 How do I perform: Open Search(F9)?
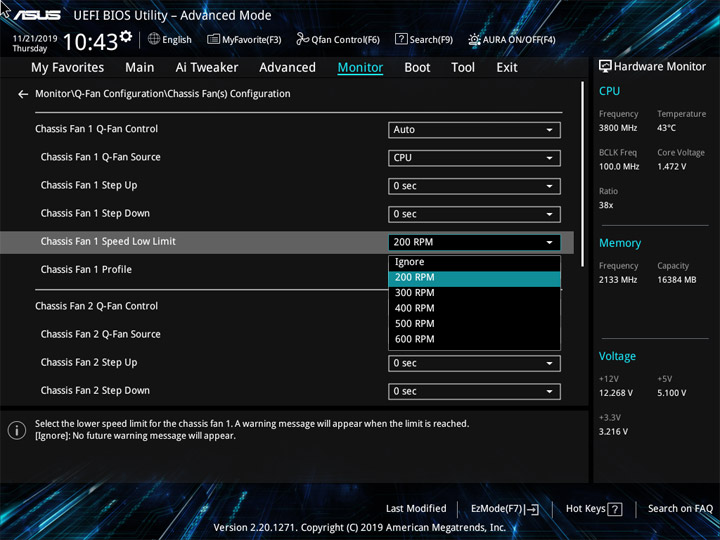[x=424, y=39]
